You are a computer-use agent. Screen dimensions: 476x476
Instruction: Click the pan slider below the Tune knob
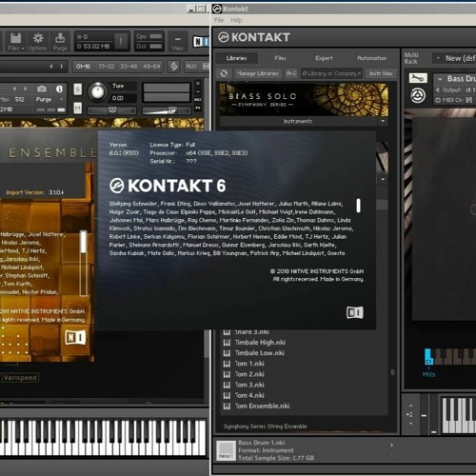pyautogui.click(x=111, y=110)
